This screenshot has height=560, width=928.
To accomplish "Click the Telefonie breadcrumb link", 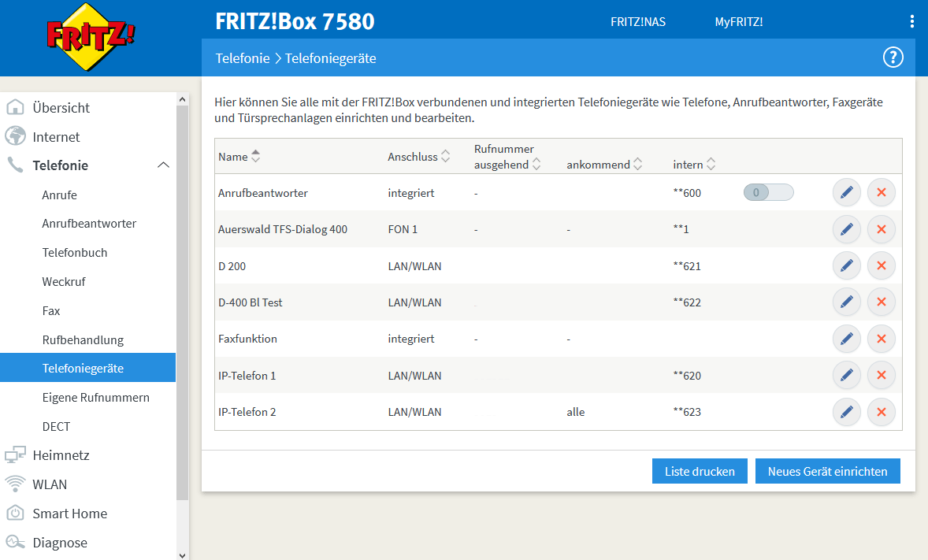I will 243,58.
